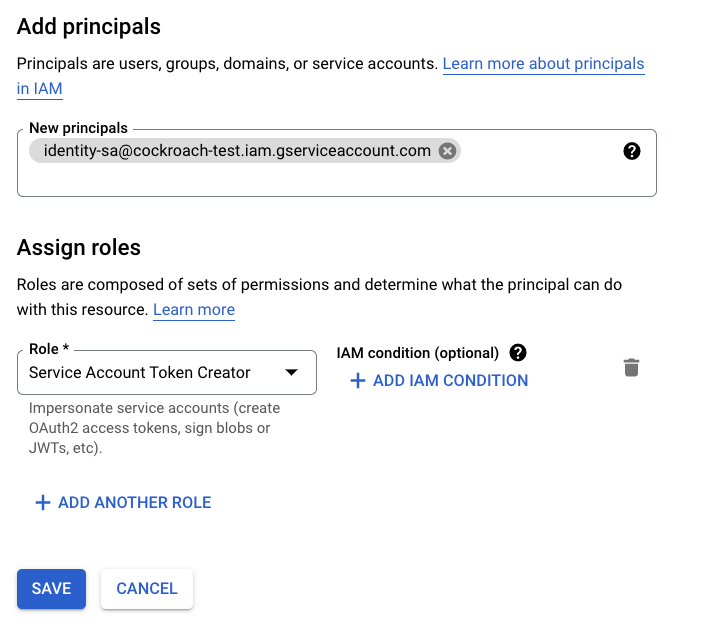This screenshot has width=713, height=629.
Task: Remove the identity-sa principal chip
Action: click(447, 151)
